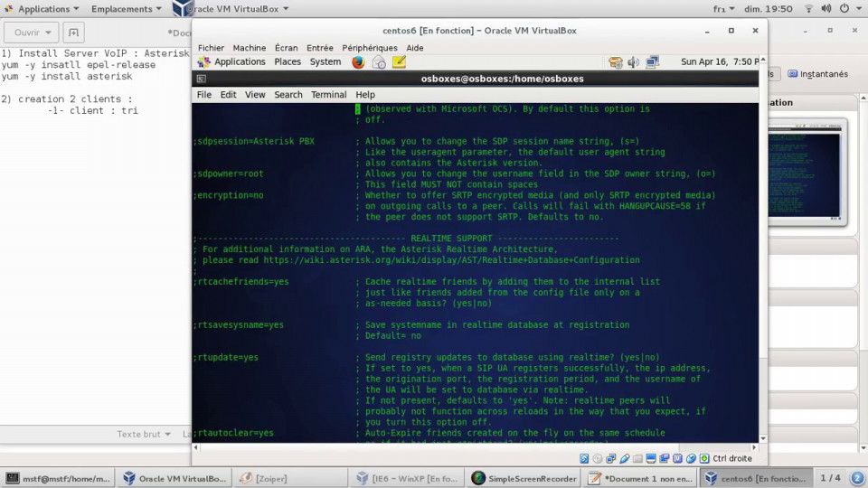Click the host clock dim. 19:50
This screenshot has width=868, height=488.
[x=769, y=9]
